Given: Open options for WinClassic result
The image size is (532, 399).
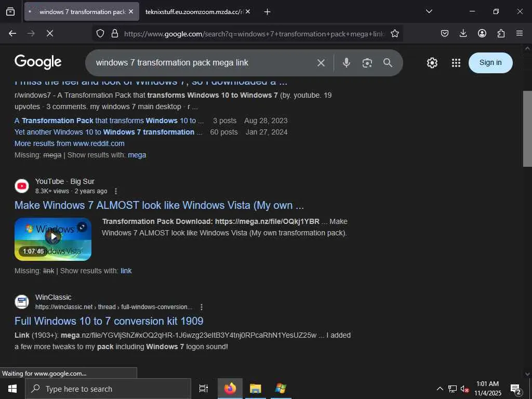Looking at the screenshot, I should (x=202, y=307).
